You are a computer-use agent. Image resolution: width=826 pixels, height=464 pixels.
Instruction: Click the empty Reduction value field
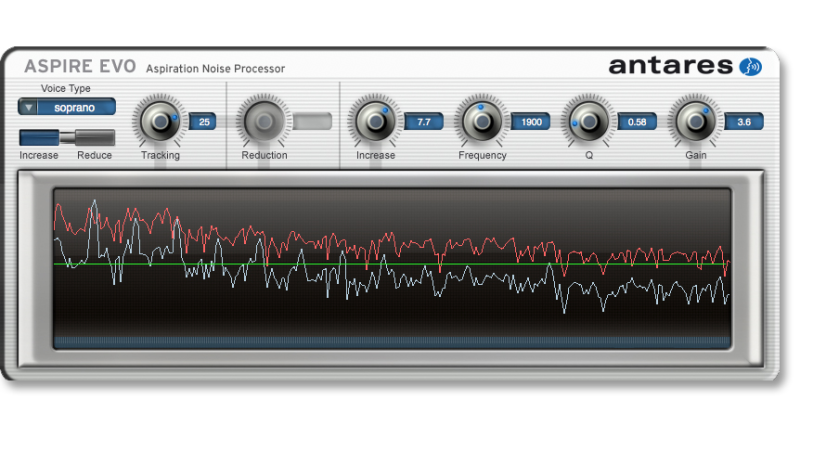(x=313, y=122)
